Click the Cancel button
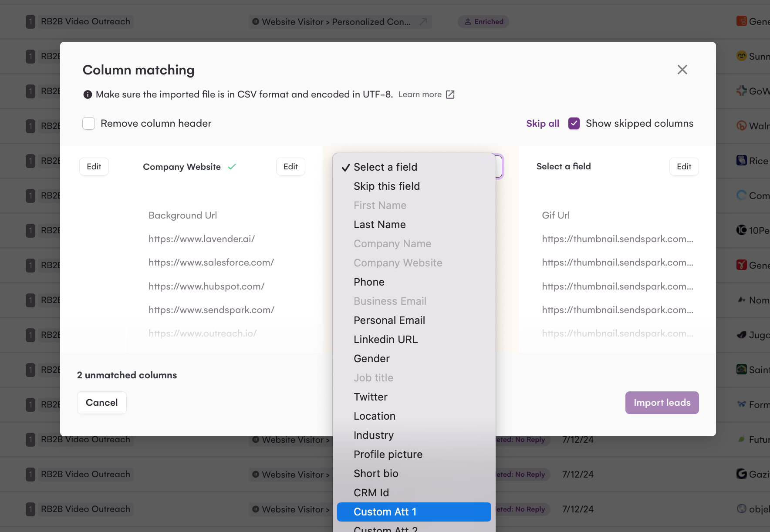Viewport: 770px width, 532px height. 102,403
